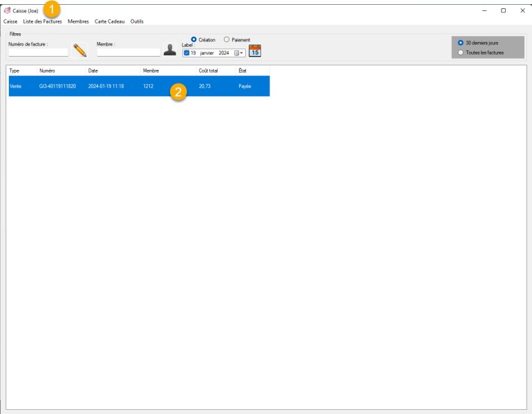This screenshot has width=532, height=414.
Task: Open member search via the person icon
Action: click(x=170, y=50)
